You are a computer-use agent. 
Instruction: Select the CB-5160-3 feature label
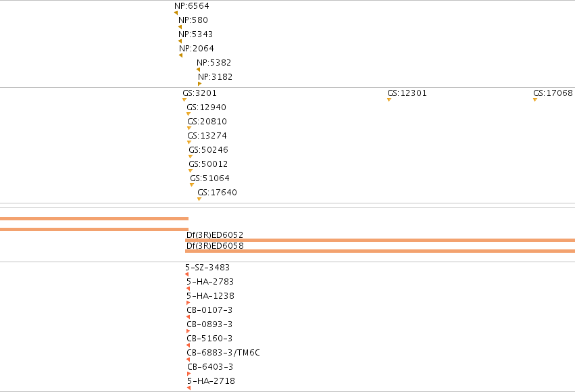click(x=209, y=339)
